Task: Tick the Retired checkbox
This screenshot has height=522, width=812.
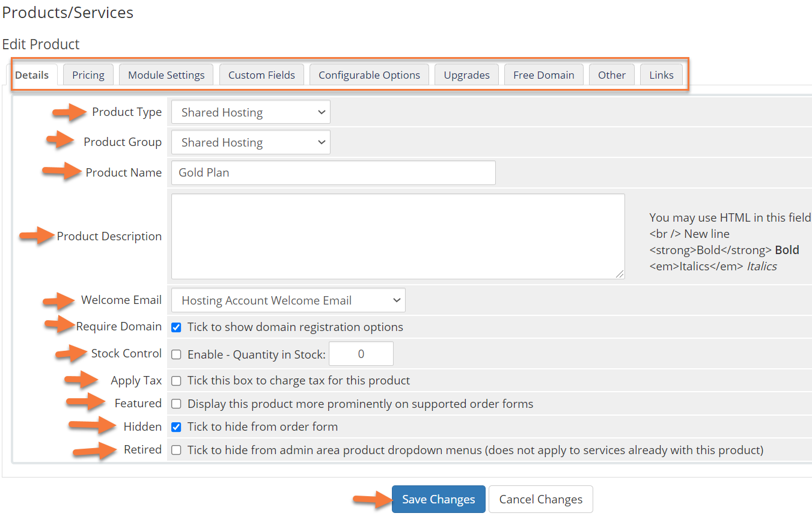Action: tap(176, 450)
